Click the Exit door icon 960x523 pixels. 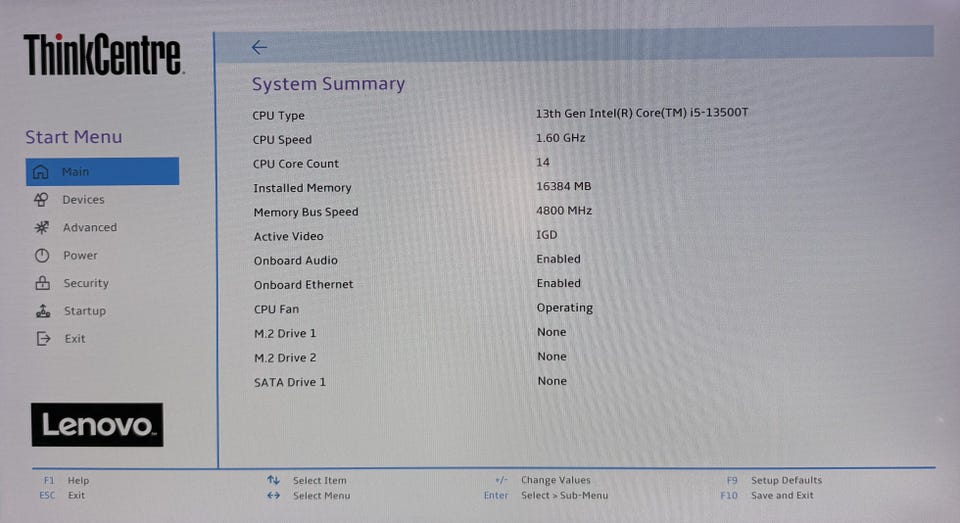(x=43, y=339)
